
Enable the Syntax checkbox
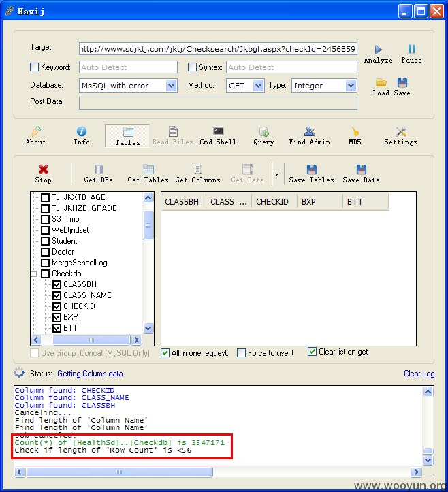click(192, 67)
